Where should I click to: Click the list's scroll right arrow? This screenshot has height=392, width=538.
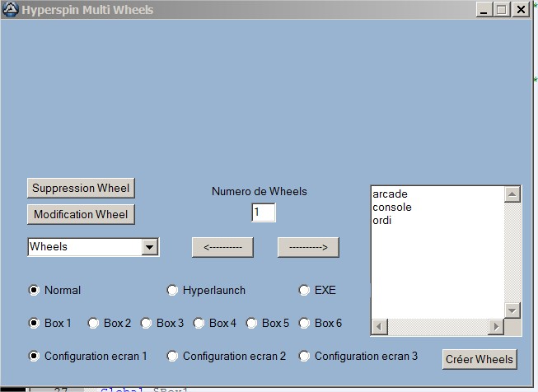click(496, 326)
